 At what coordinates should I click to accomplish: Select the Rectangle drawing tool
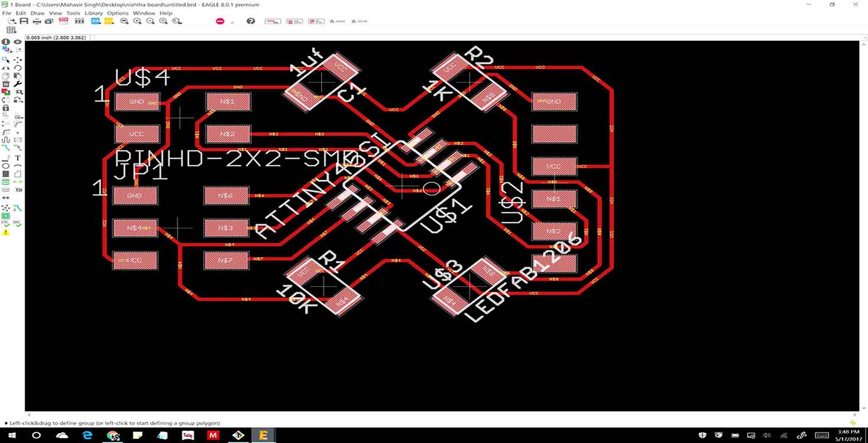(6, 174)
